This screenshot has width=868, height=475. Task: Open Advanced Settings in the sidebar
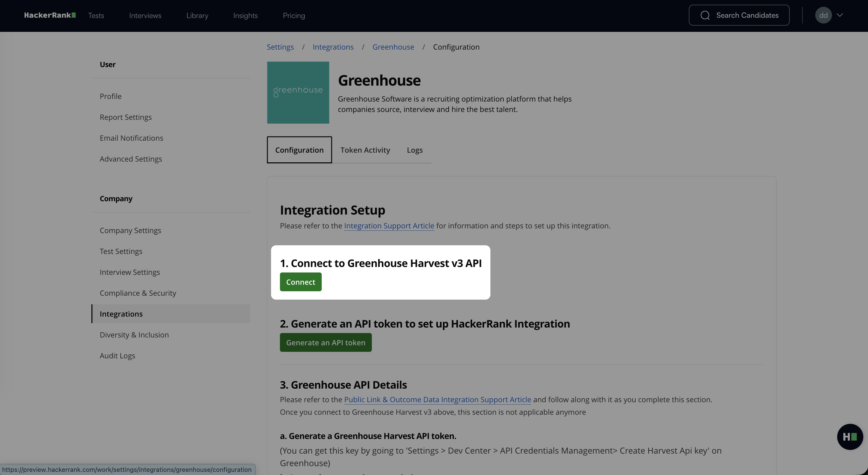[x=131, y=159]
